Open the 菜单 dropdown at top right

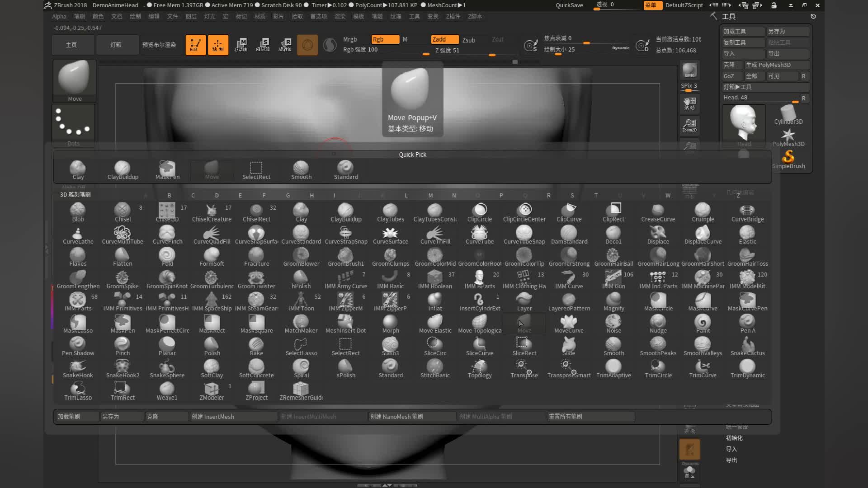pos(652,5)
